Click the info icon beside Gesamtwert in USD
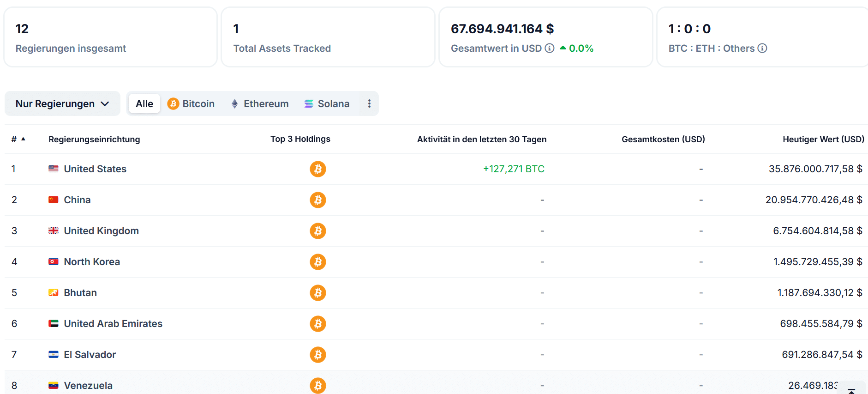This screenshot has width=868, height=394. click(x=549, y=48)
